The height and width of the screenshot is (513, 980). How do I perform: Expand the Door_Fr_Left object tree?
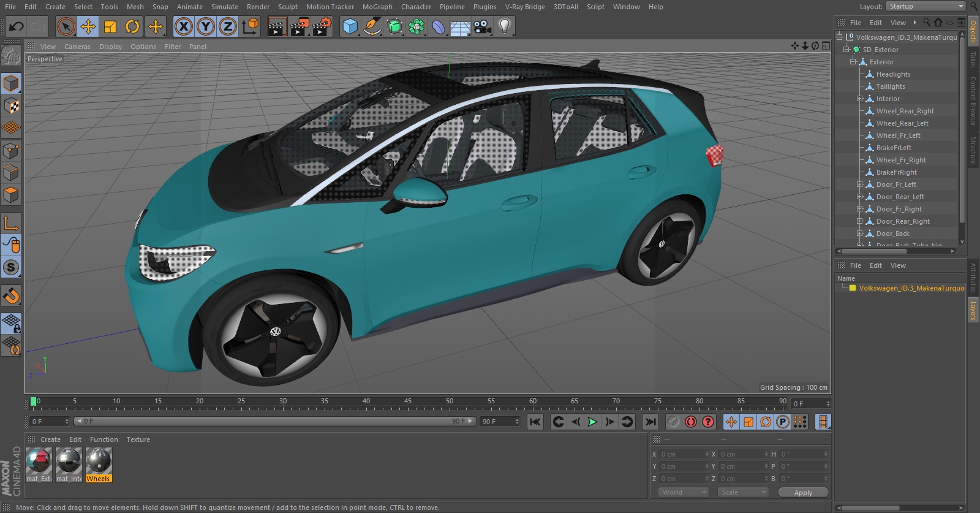point(860,184)
